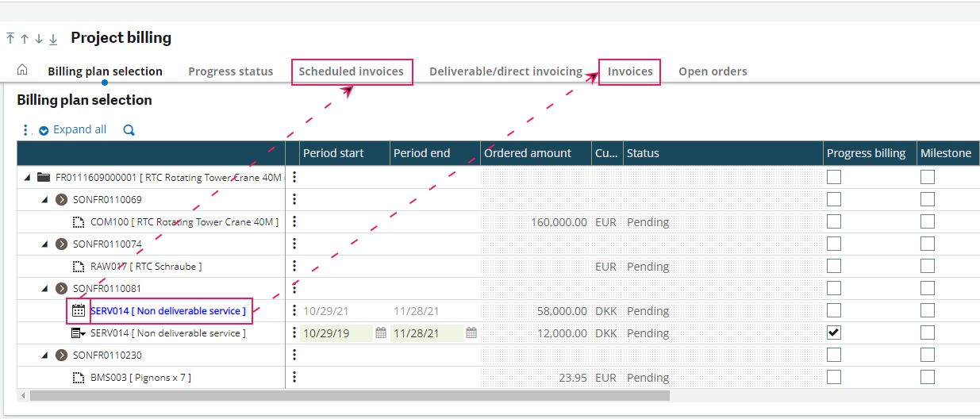Switch to the Scheduled invoices tab

[x=352, y=71]
